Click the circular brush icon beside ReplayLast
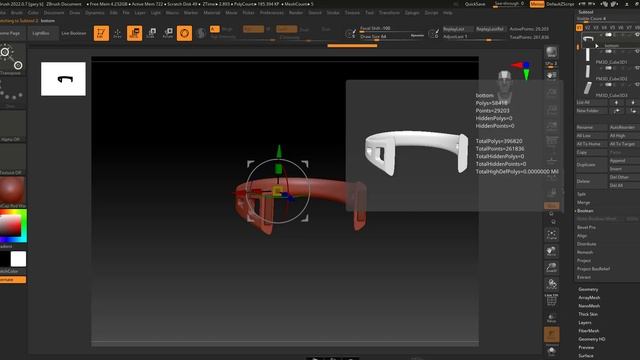Image resolution: width=640 pixels, height=360 pixels. click(433, 33)
